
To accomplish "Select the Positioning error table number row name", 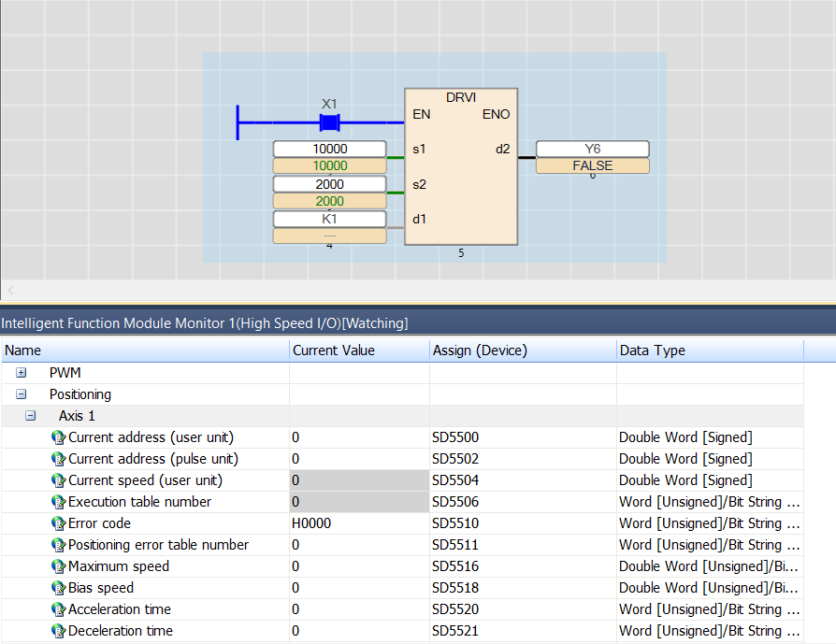I will coord(158,545).
